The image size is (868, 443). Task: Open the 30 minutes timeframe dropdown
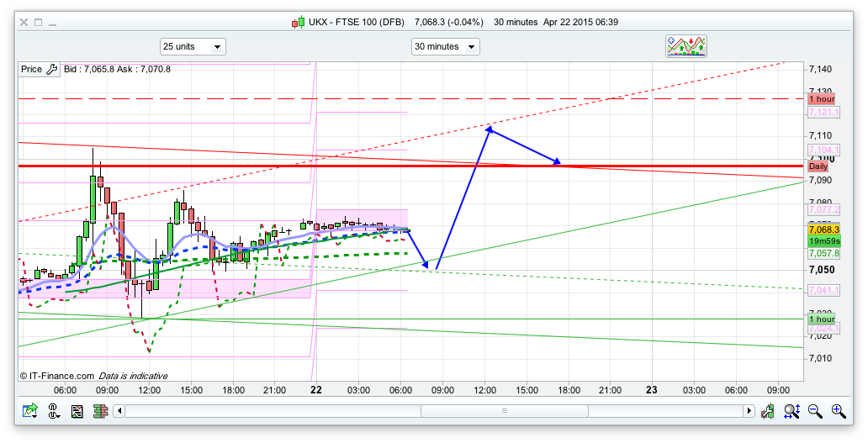(445, 47)
